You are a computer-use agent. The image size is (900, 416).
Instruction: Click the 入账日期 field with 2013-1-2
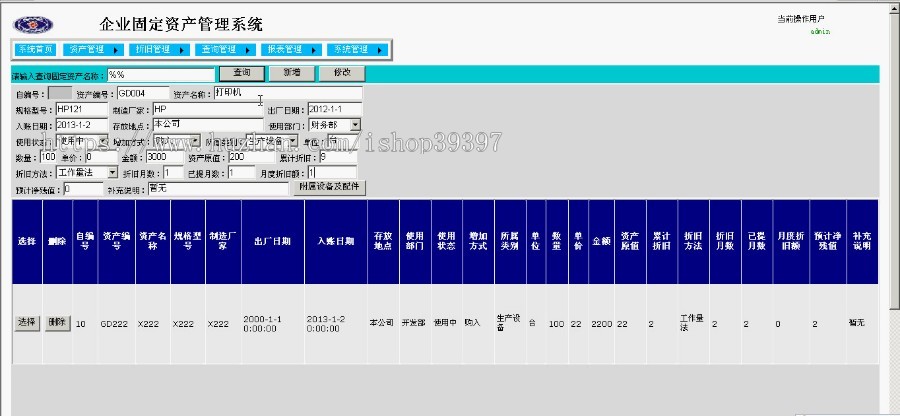click(x=82, y=125)
